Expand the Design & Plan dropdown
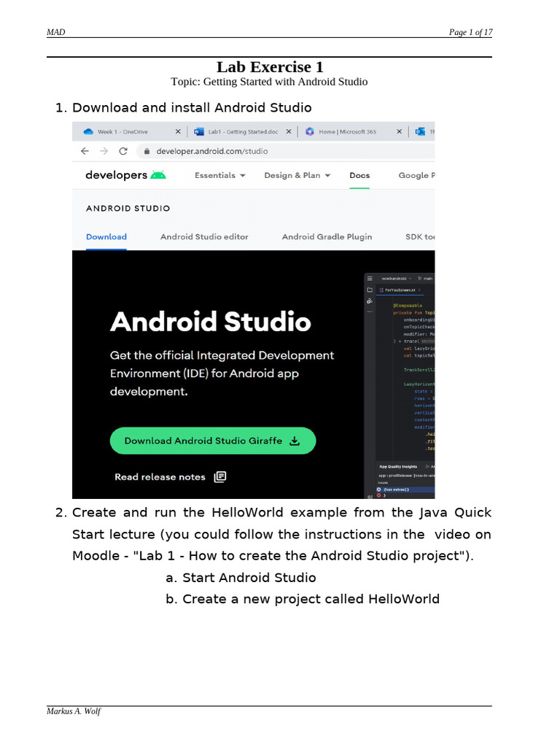Viewport: 560px width, 747px height. point(297,175)
